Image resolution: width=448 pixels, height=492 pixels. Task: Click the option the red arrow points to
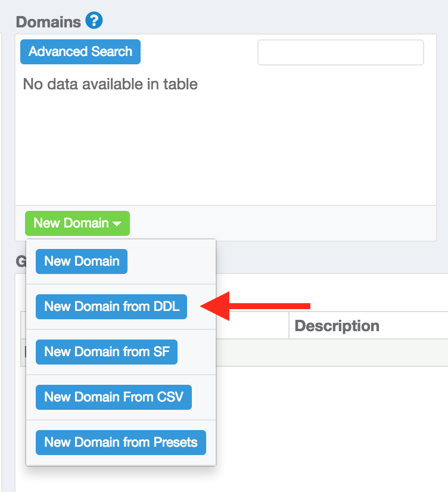tap(111, 307)
